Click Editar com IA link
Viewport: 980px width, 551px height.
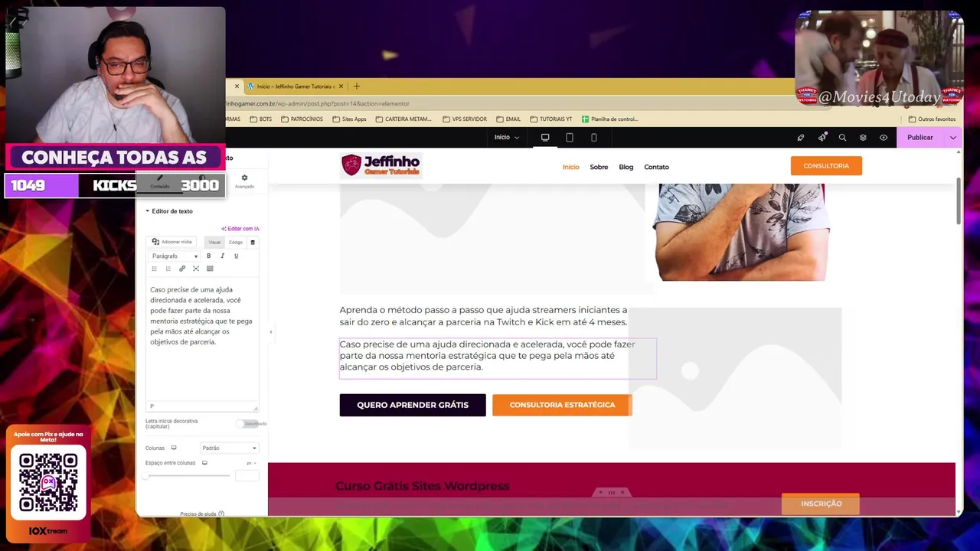pyautogui.click(x=240, y=229)
